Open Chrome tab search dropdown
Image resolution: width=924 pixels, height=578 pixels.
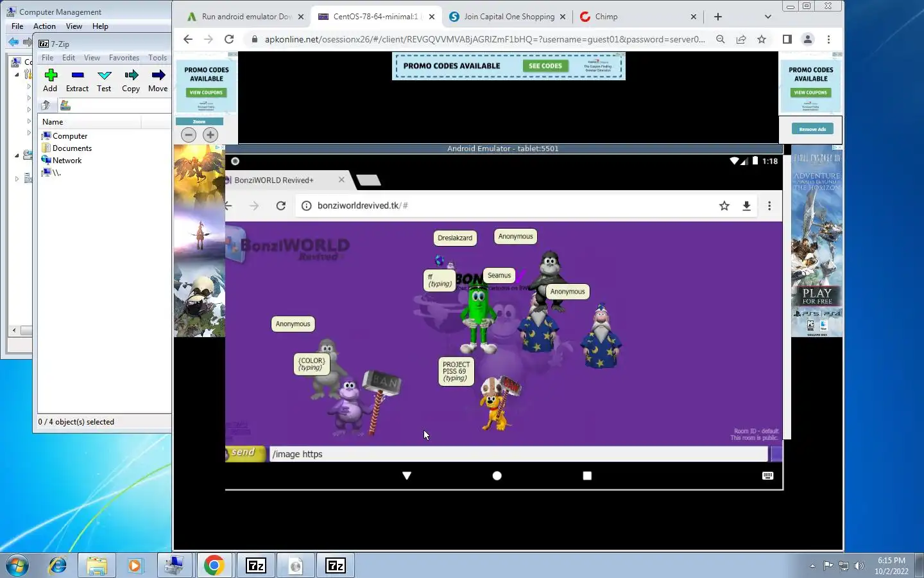coord(767,17)
